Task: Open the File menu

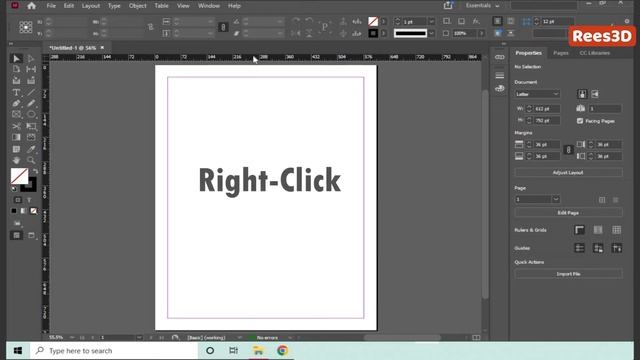Action: click(51, 6)
